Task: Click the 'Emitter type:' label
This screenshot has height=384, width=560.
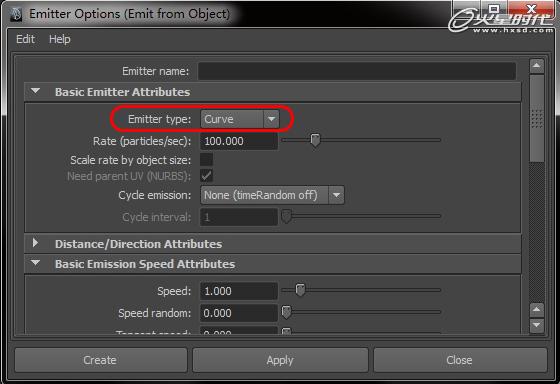Action: click(x=160, y=119)
